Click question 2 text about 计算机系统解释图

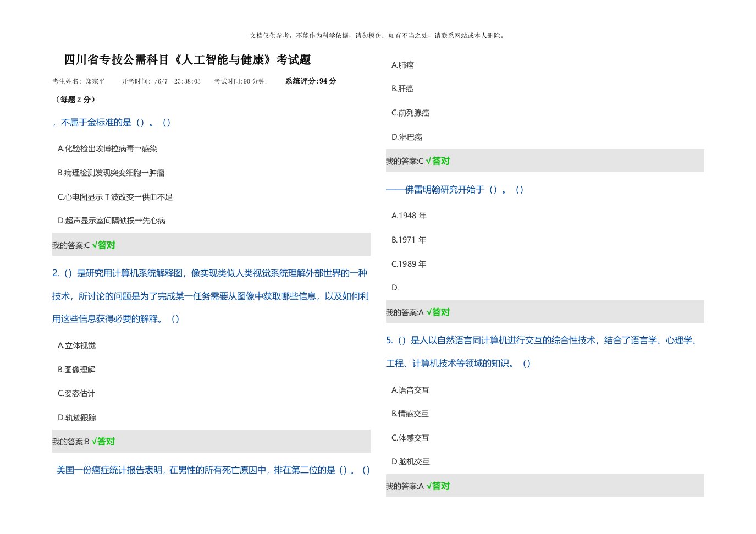[x=211, y=296]
